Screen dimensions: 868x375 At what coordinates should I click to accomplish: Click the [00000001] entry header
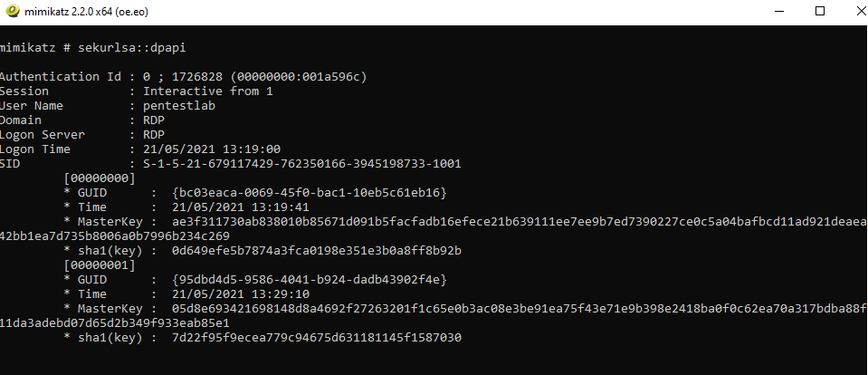point(100,265)
